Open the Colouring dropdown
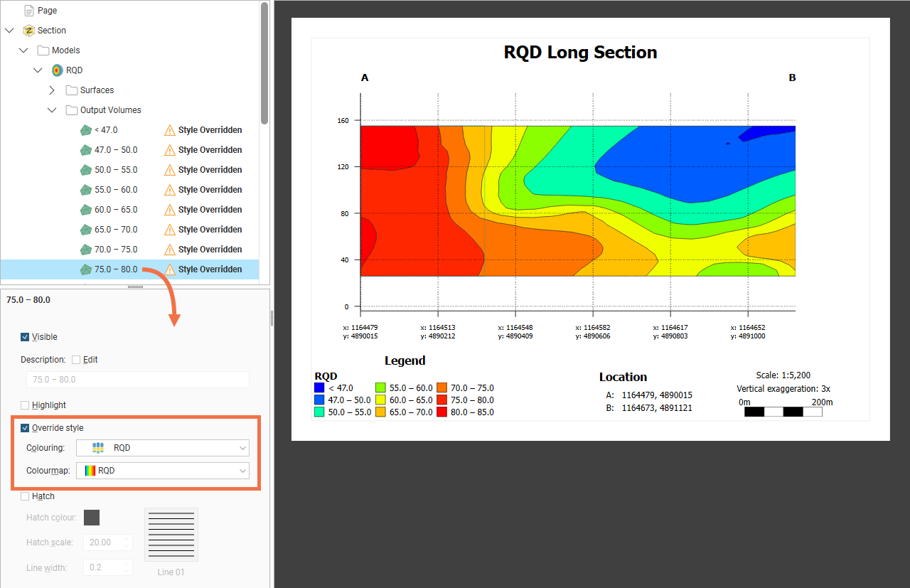 pos(162,448)
